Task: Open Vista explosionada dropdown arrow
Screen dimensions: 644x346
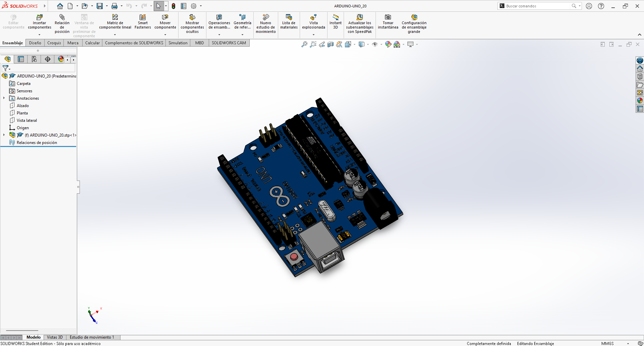Action: [x=313, y=35]
